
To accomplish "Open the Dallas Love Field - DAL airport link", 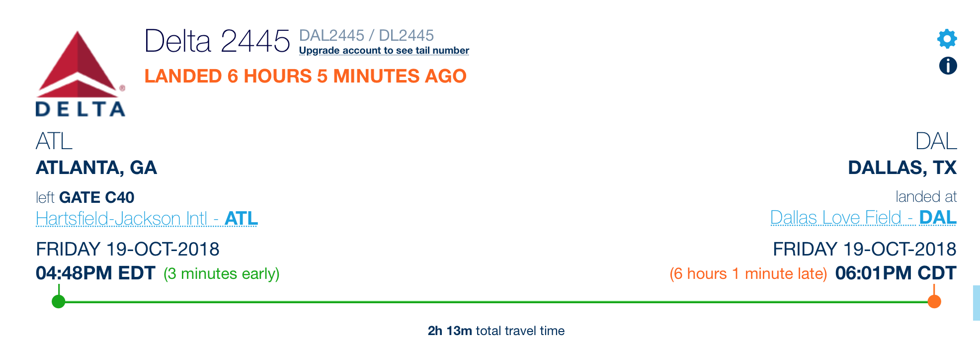I will tap(863, 217).
